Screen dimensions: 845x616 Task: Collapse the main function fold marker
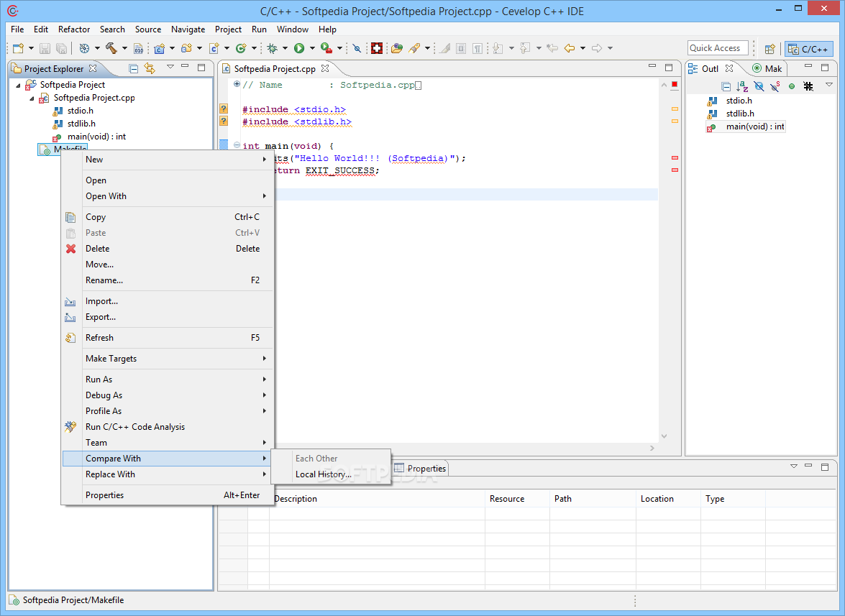point(237,145)
